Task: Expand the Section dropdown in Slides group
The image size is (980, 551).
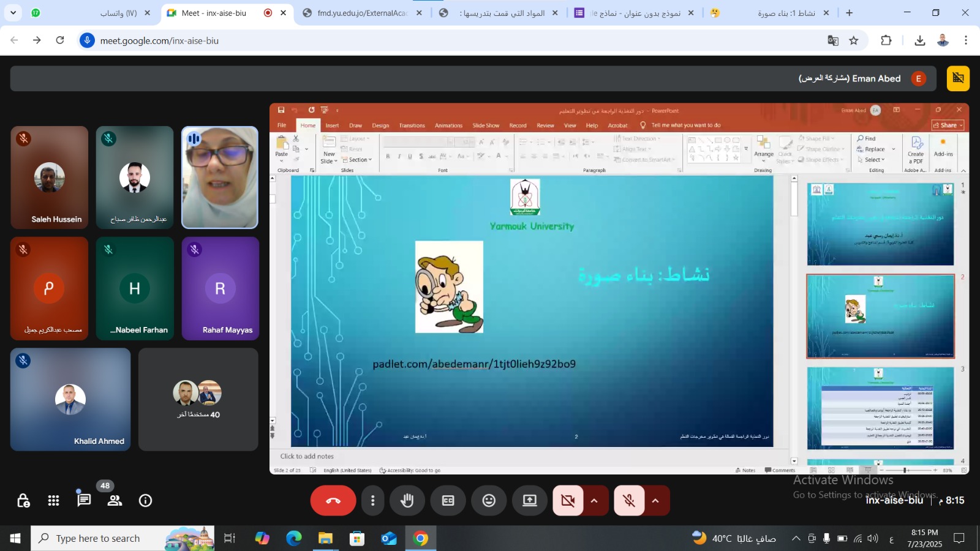Action: pyautogui.click(x=356, y=160)
